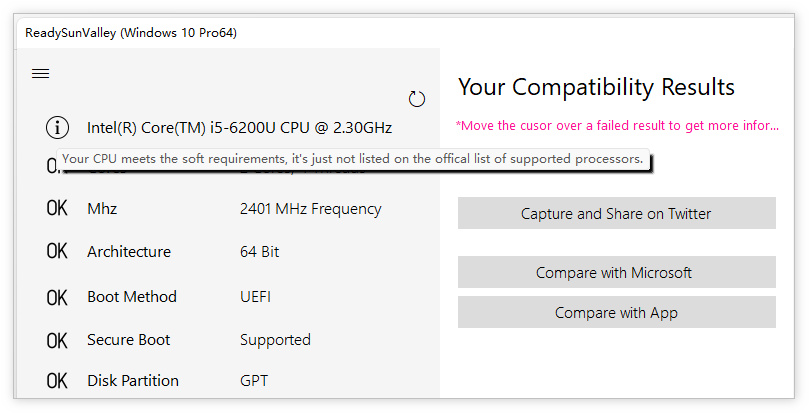Click the 2401 MHz Frequency value
Viewport: 809px width, 413px height.
pos(310,209)
